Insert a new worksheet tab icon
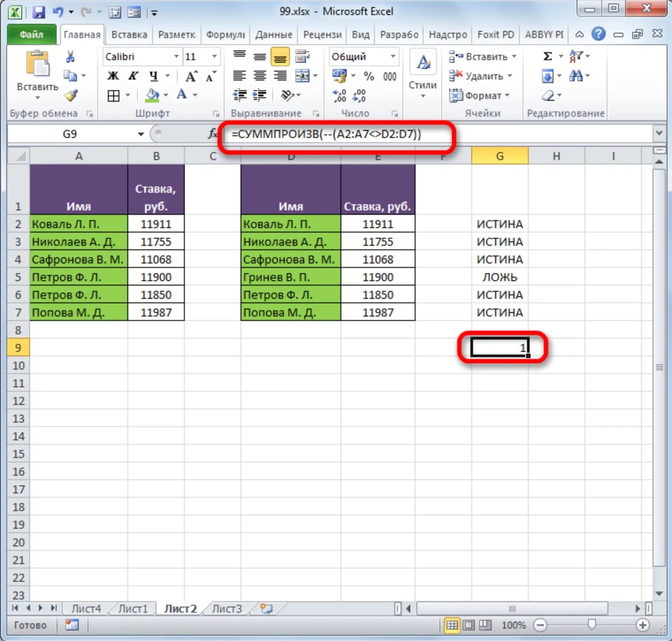This screenshot has height=641, width=672. pyautogui.click(x=266, y=609)
